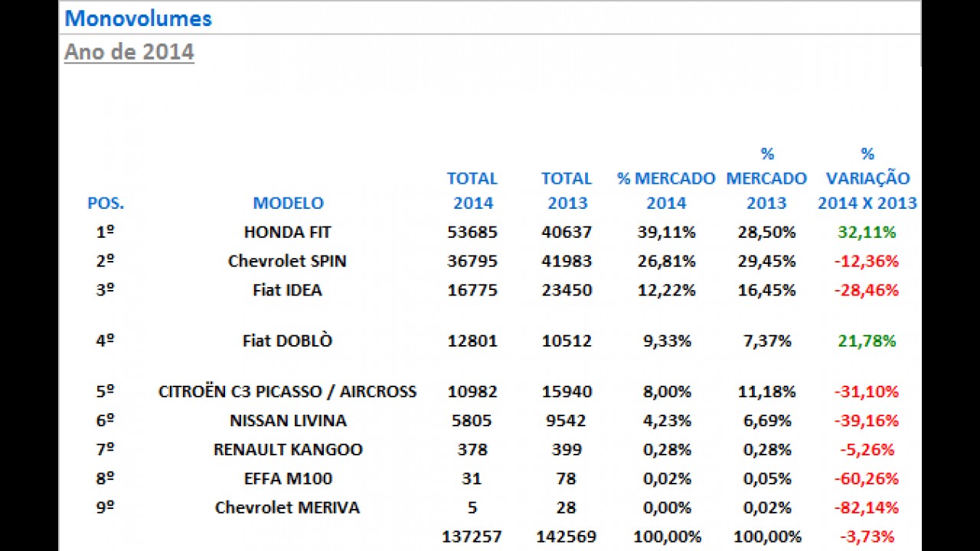Select Citroën 2014 total 10982
980x551 pixels.
click(x=472, y=391)
